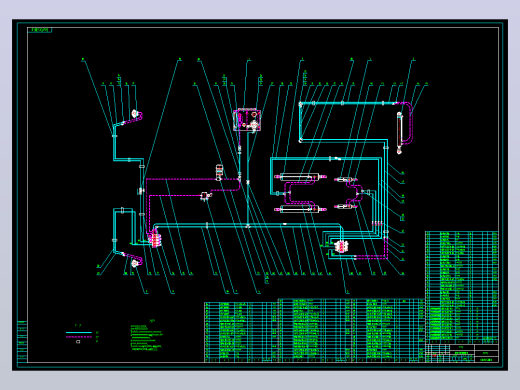Select the title block in the bottom-right corner
The image size is (520, 390).
pyautogui.click(x=462, y=353)
